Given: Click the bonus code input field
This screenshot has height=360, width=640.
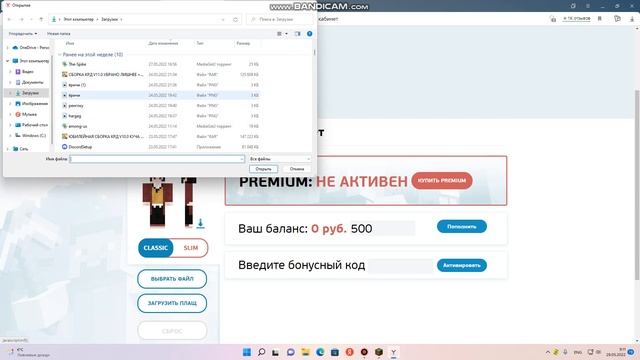Looking at the screenshot, I should coord(400,266).
